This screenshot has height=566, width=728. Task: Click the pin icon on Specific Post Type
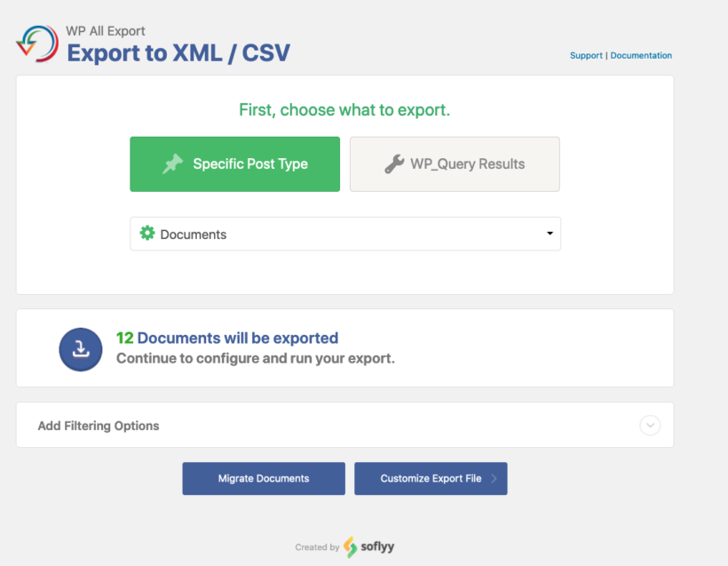click(x=172, y=164)
